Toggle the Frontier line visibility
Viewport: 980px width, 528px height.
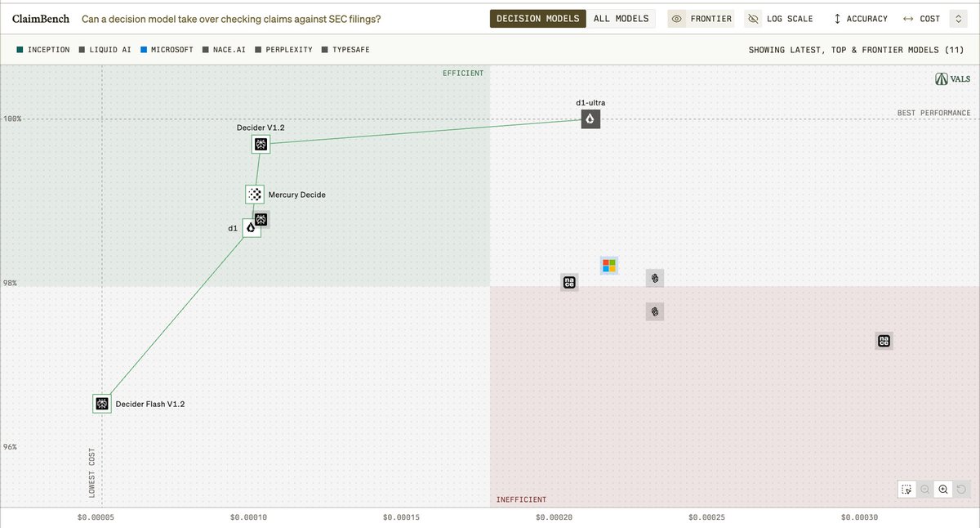coord(702,19)
